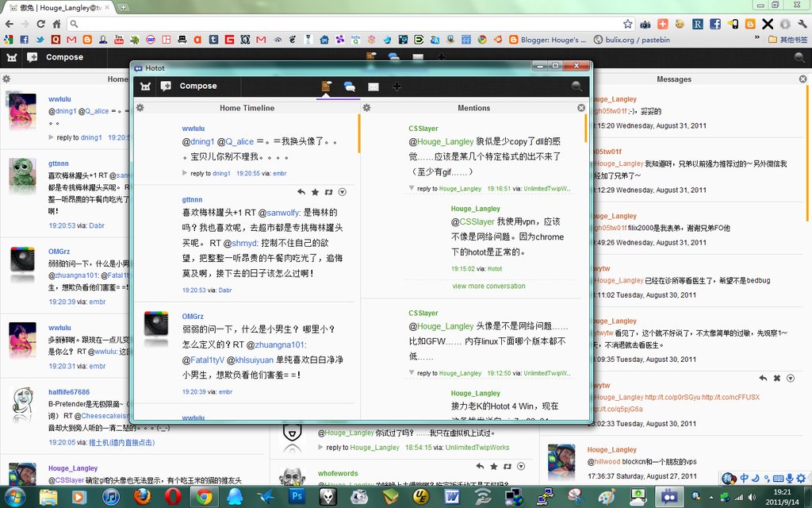
Task: Open Chrome wrench settings menu
Action: pyautogui.click(x=802, y=24)
